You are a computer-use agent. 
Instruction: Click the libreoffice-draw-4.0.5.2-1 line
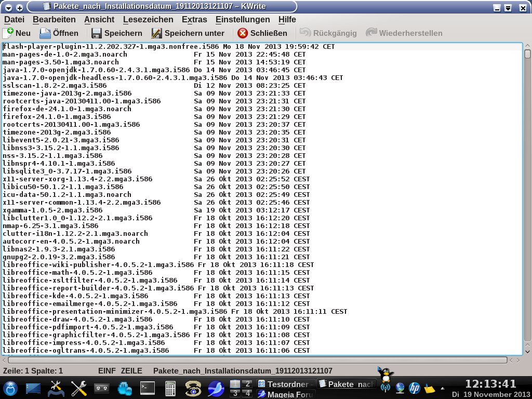(x=156, y=320)
